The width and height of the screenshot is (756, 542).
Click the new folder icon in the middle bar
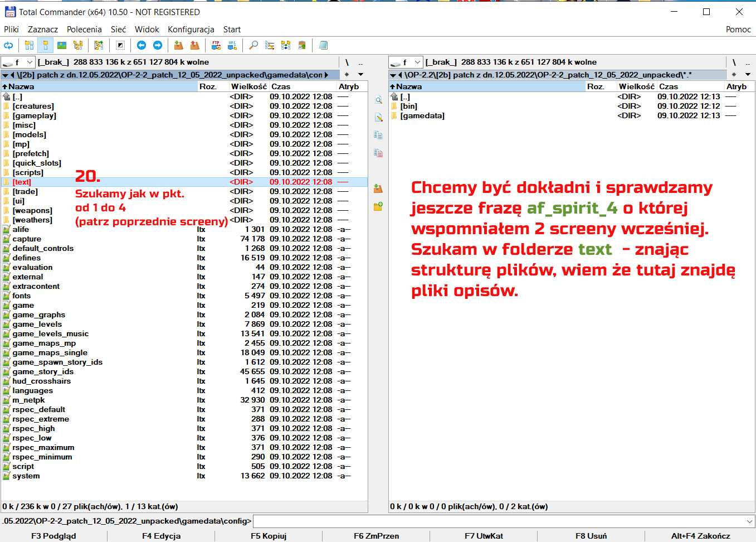pyautogui.click(x=378, y=206)
